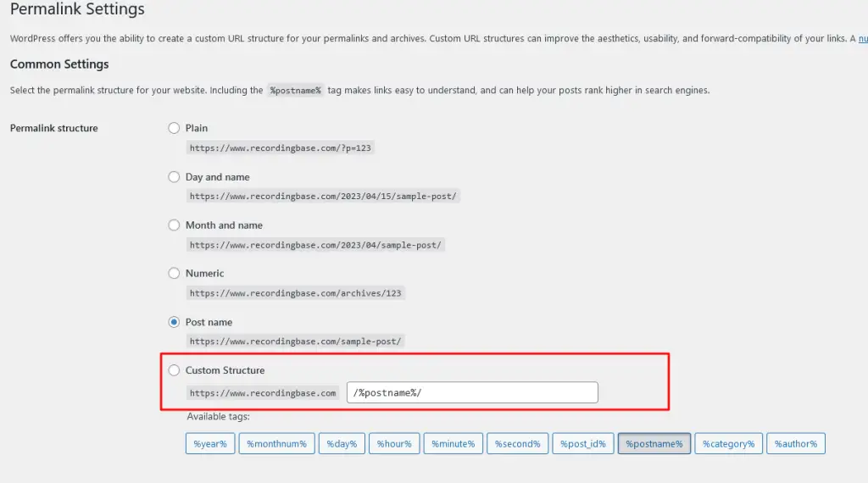Viewport: 868px width, 483px height.
Task: Select the Post name radio button
Action: pyautogui.click(x=174, y=322)
